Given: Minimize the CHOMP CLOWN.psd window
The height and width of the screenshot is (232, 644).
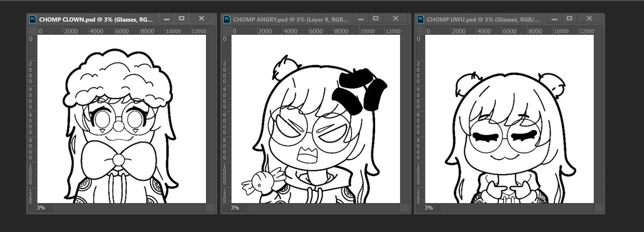Looking at the screenshot, I should (167, 19).
